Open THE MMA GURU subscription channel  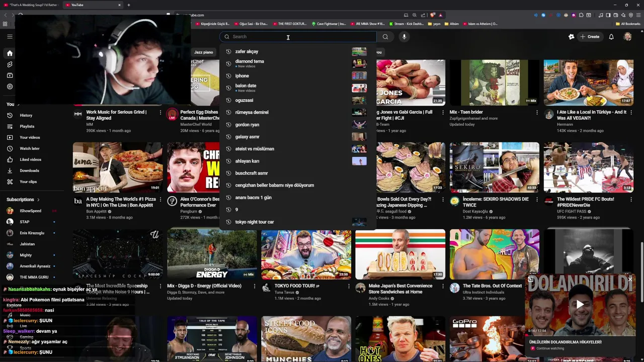(x=34, y=277)
